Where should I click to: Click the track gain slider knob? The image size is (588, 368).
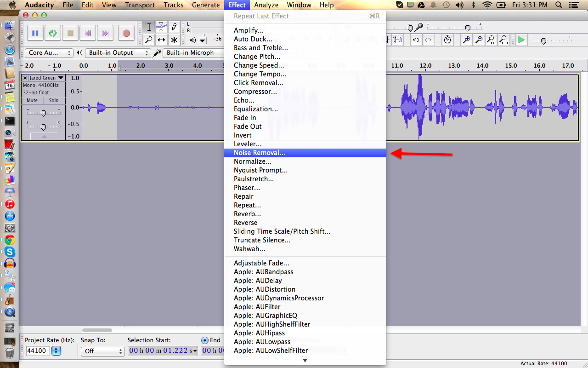43,113
